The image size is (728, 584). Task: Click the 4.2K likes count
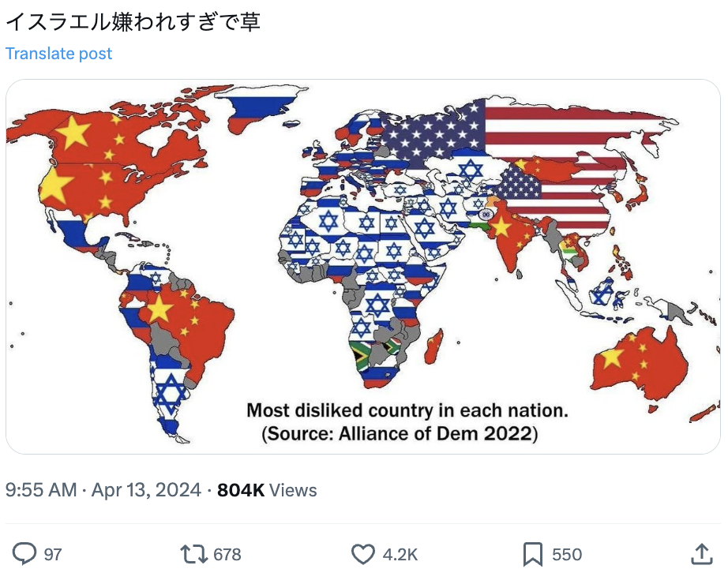[400, 554]
